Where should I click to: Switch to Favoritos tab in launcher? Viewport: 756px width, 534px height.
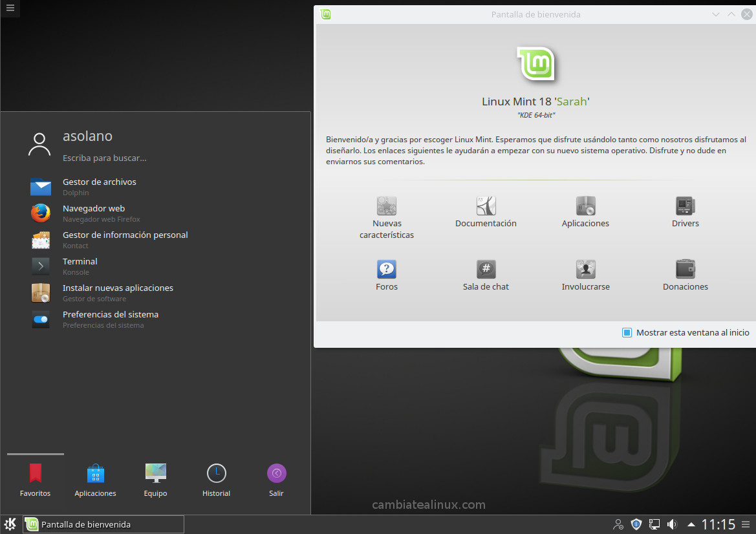[35, 480]
